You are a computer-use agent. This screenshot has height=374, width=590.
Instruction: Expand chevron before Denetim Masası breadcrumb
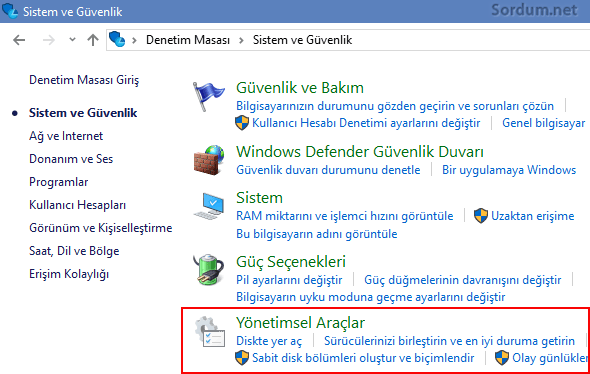click(134, 40)
